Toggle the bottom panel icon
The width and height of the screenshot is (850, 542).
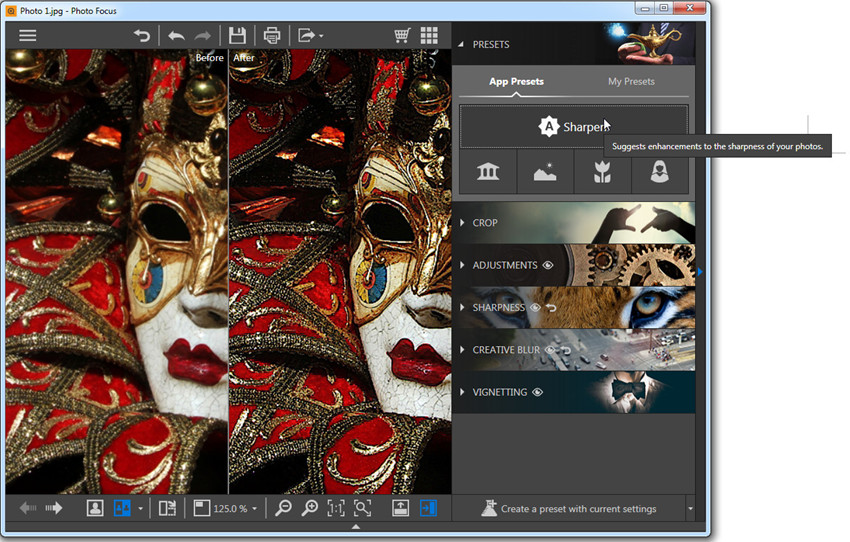click(x=401, y=508)
